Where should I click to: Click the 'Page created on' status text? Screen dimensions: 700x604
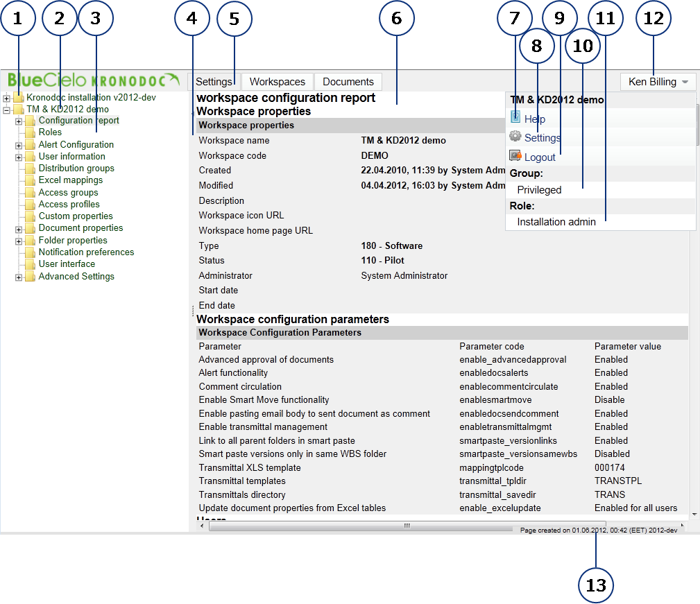[599, 530]
